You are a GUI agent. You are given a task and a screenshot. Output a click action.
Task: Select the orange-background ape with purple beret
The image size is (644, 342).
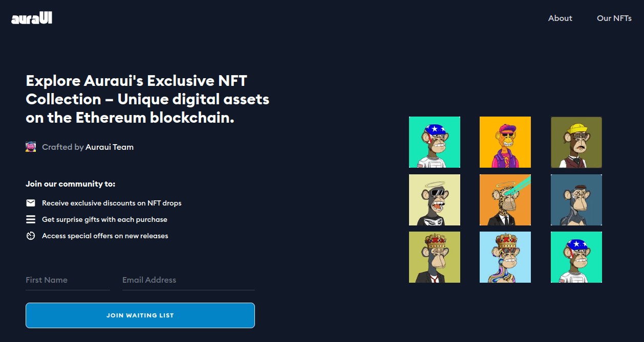pyautogui.click(x=505, y=142)
